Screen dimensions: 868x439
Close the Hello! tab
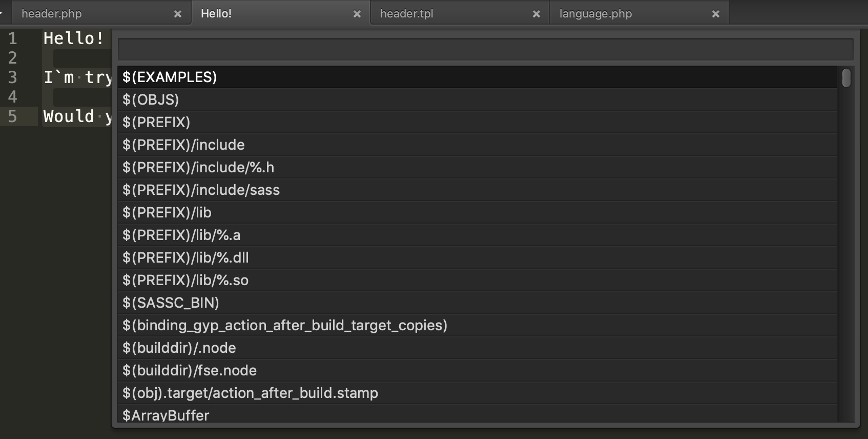(357, 14)
